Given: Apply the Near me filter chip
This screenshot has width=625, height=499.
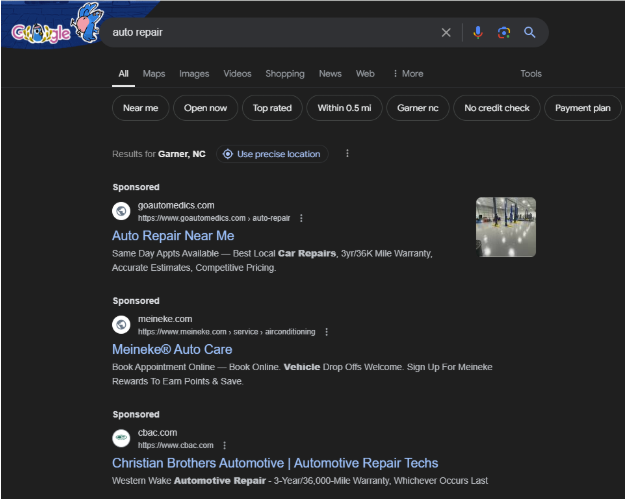Looking at the screenshot, I should (x=141, y=108).
